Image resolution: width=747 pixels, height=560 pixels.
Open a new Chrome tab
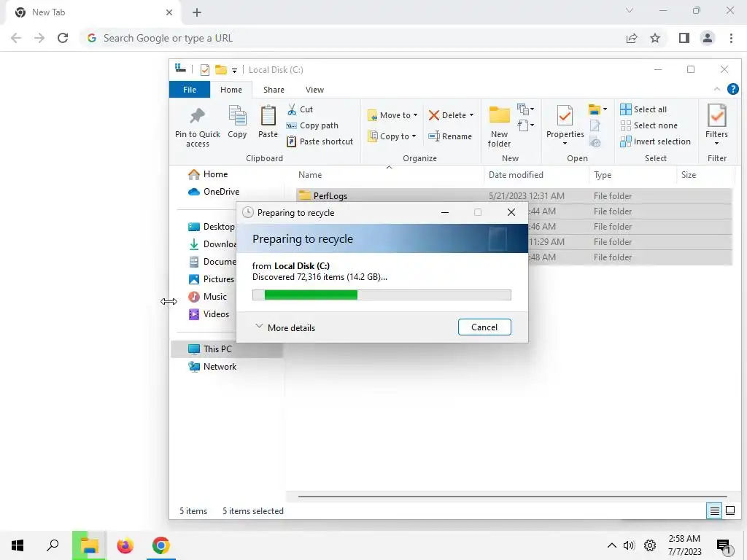pos(197,12)
